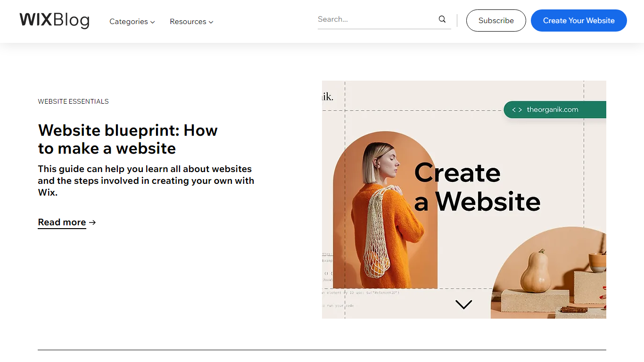The height and width of the screenshot is (362, 644).
Task: Open the Website Essentials category link
Action: click(73, 101)
